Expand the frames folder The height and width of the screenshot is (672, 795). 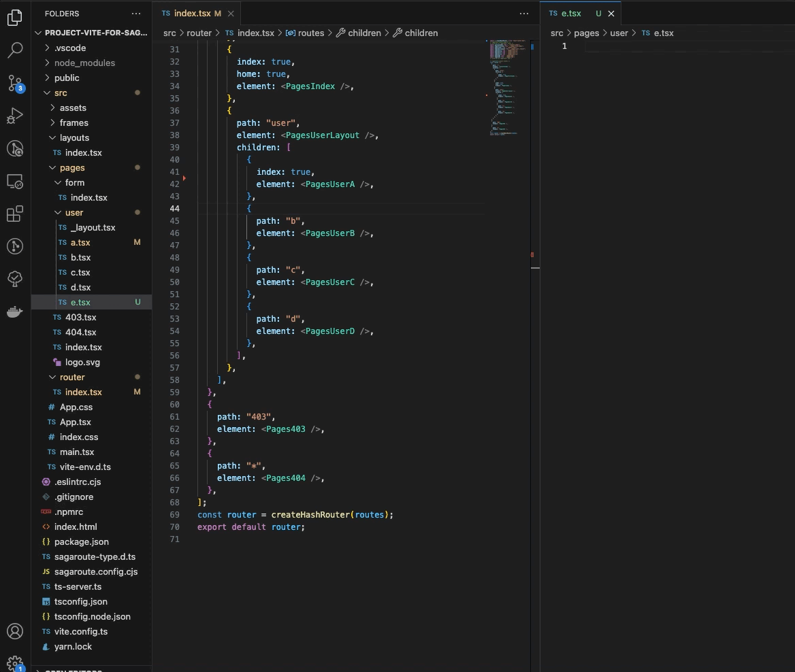[91, 122]
